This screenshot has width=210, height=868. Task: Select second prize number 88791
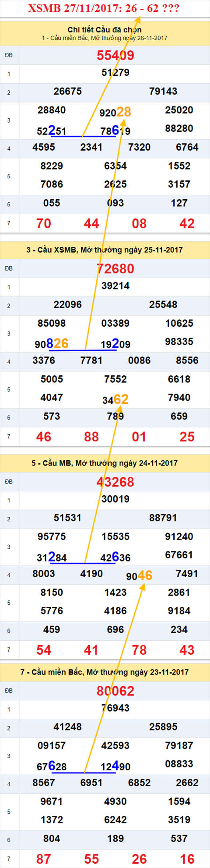coord(163,518)
